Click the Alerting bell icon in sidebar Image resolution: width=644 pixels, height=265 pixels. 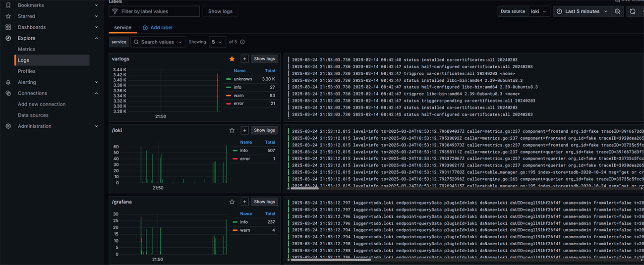(x=8, y=82)
